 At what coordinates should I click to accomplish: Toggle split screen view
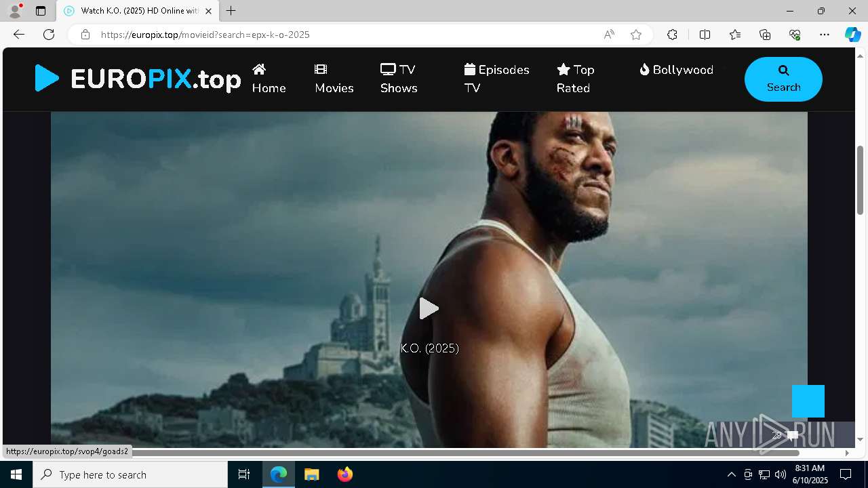point(705,35)
